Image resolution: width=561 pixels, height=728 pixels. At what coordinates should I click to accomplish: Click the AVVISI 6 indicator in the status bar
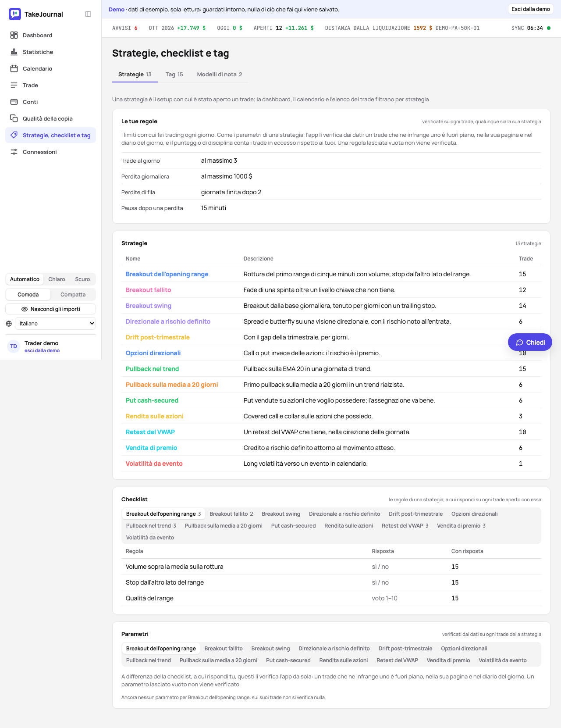coord(125,28)
